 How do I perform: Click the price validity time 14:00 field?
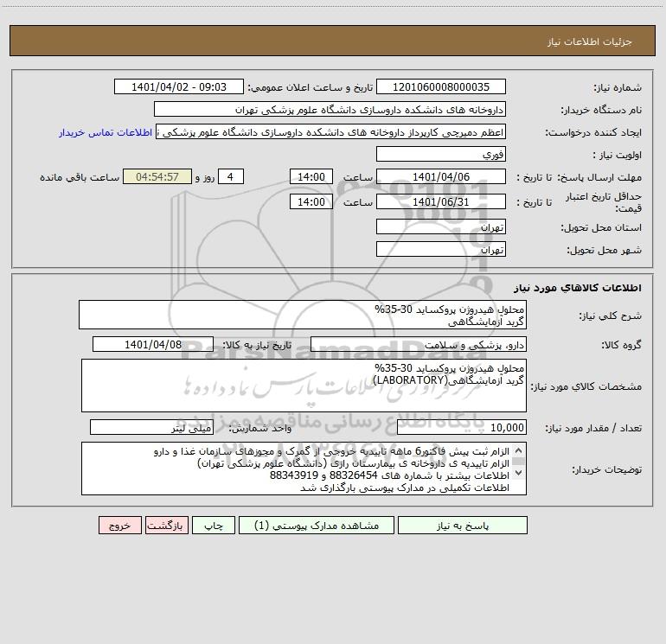pos(311,201)
